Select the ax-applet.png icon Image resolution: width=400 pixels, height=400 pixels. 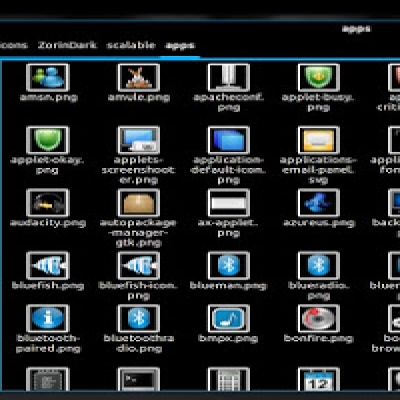pyautogui.click(x=229, y=203)
